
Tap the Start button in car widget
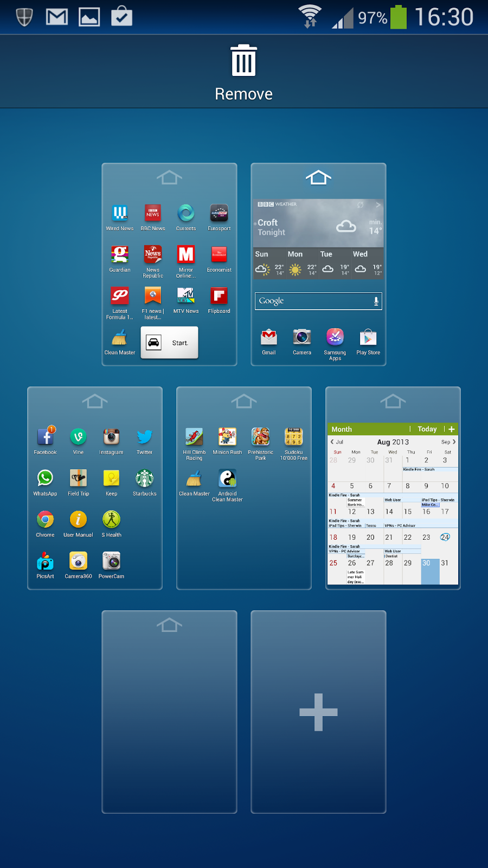[169, 343]
